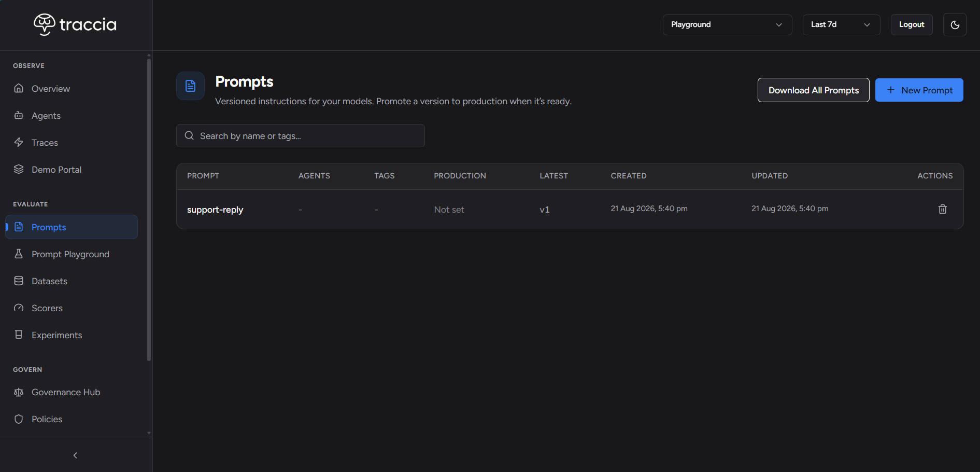Open Demo Portal via layers icon

(x=19, y=169)
